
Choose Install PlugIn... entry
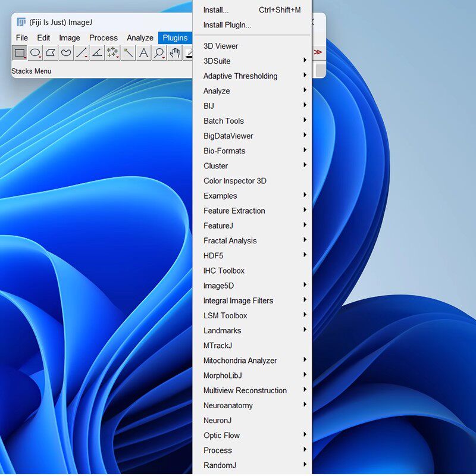pos(252,25)
